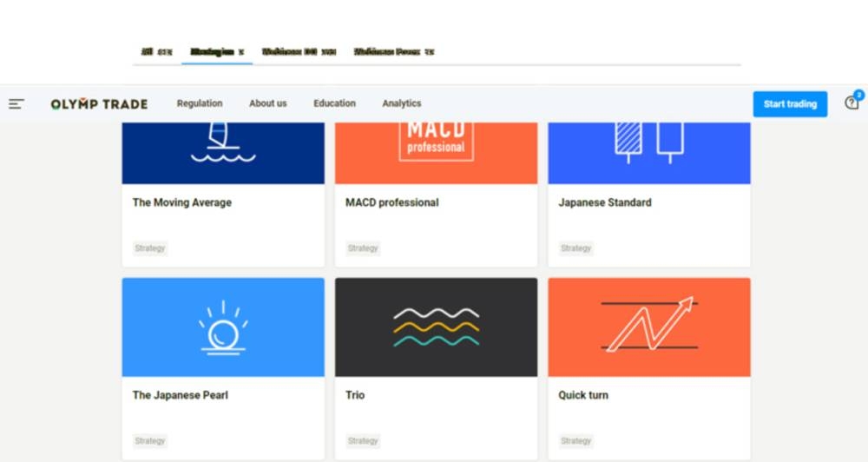Click the MACD professional title
This screenshot has height=462, width=868.
[392, 202]
